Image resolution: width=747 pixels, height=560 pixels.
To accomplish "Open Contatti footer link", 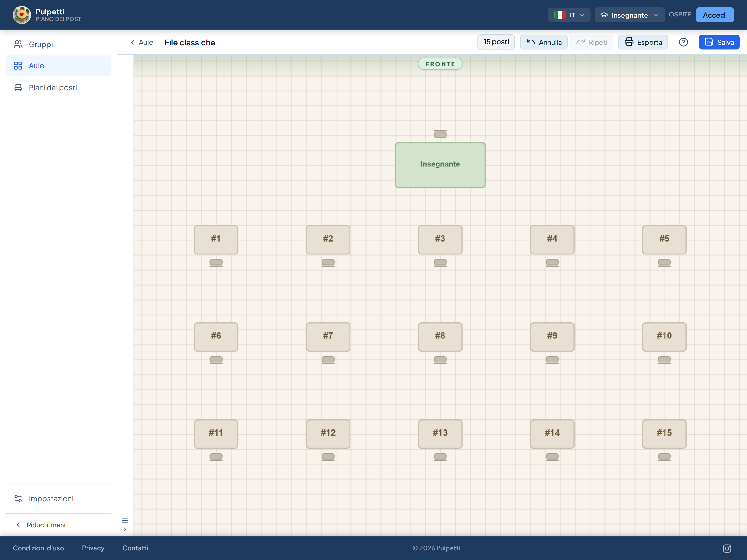I will (135, 548).
